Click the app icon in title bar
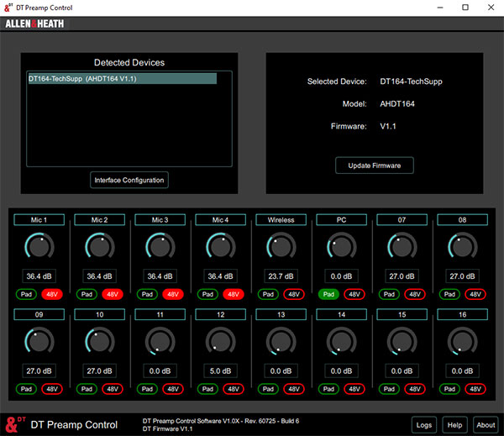Viewport: 504px width, 436px height. point(8,8)
